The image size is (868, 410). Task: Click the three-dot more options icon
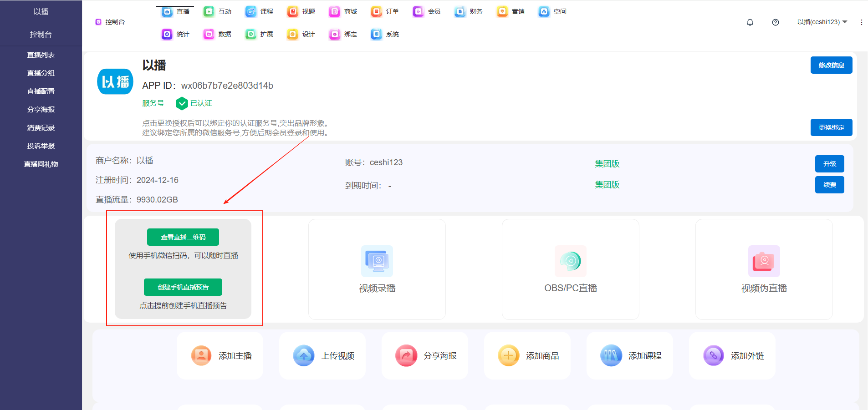861,22
